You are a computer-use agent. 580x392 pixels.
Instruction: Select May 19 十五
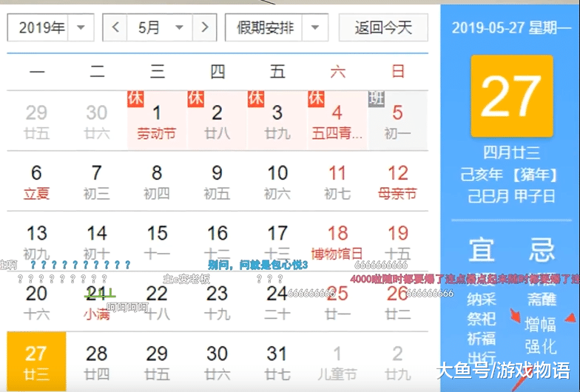(398, 241)
